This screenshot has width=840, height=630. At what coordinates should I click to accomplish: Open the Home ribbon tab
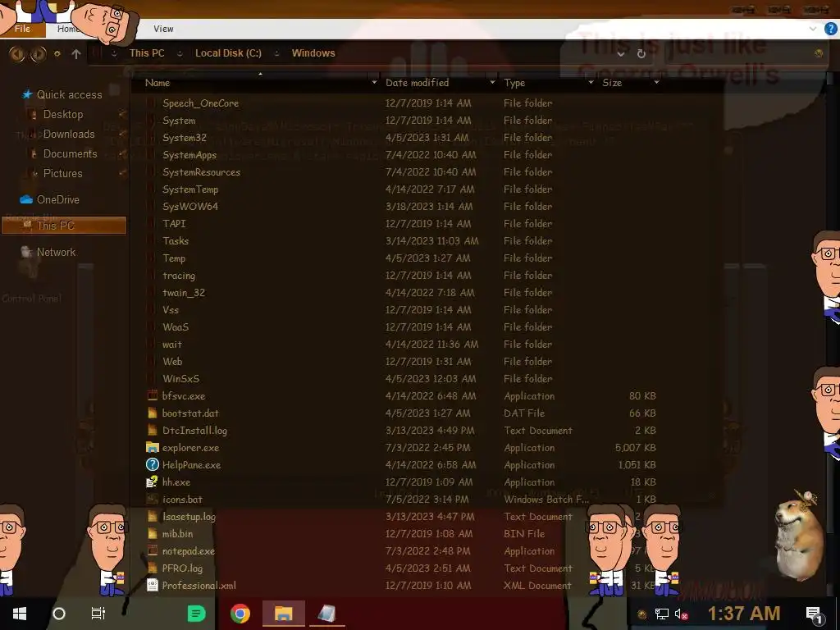point(66,29)
